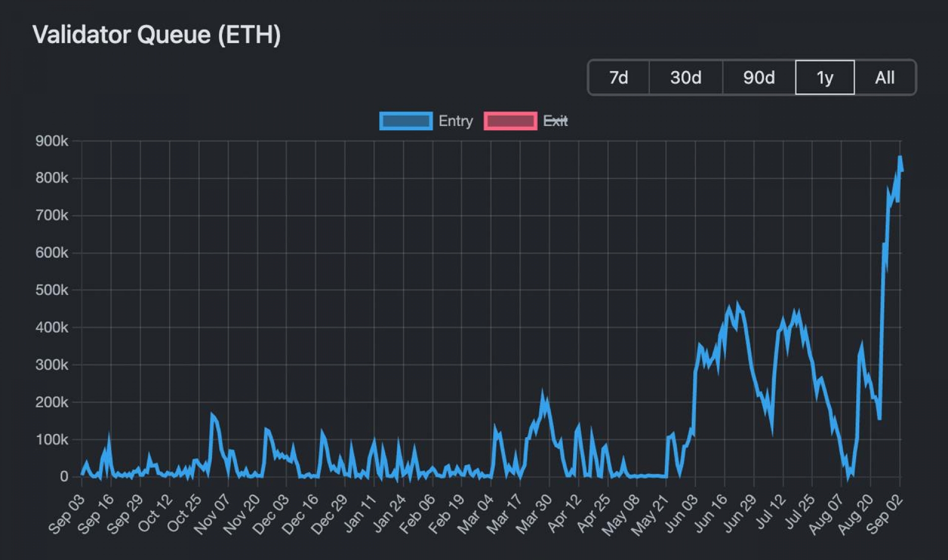
Task: Toggle the Entry series label
Action: tap(455, 121)
